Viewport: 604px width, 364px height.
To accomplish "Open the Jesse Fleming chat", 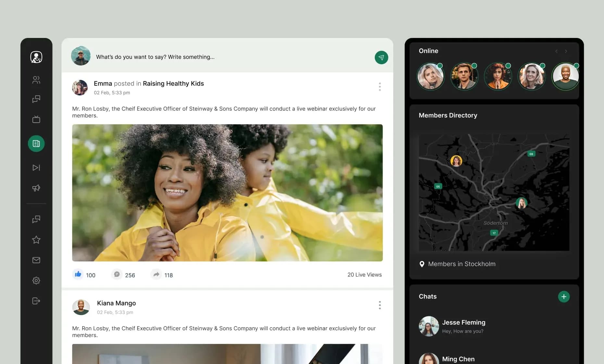I will [x=494, y=326].
